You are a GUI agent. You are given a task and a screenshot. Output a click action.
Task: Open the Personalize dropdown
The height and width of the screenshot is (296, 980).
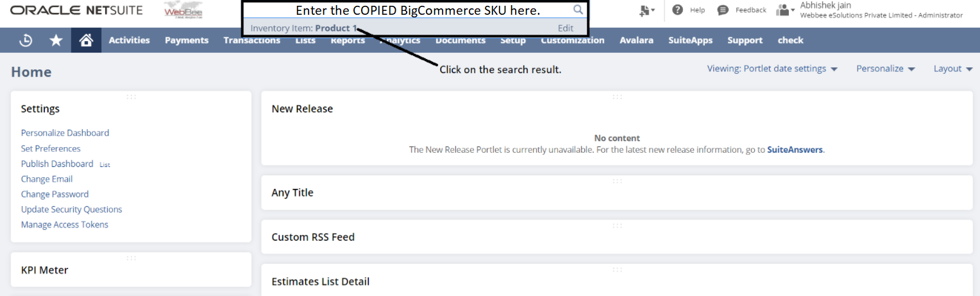click(x=885, y=69)
